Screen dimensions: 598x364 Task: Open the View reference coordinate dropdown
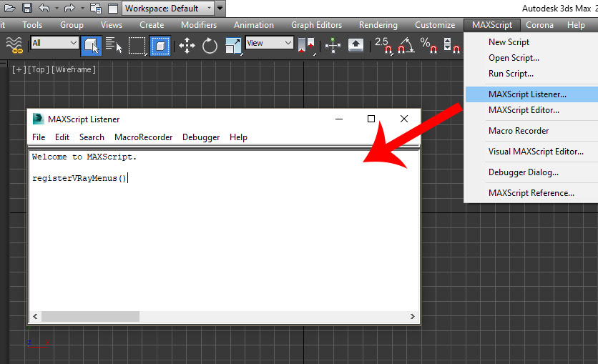pyautogui.click(x=269, y=43)
